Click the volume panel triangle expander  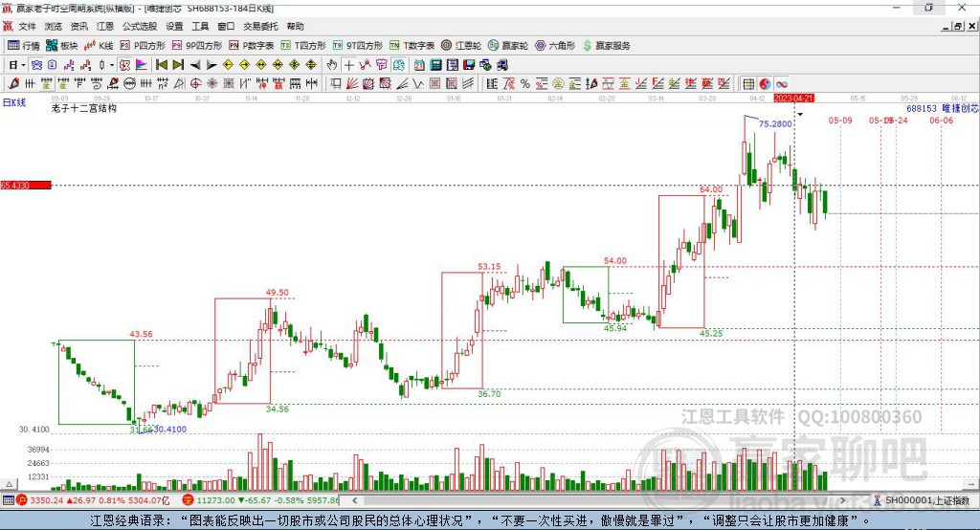9,484
